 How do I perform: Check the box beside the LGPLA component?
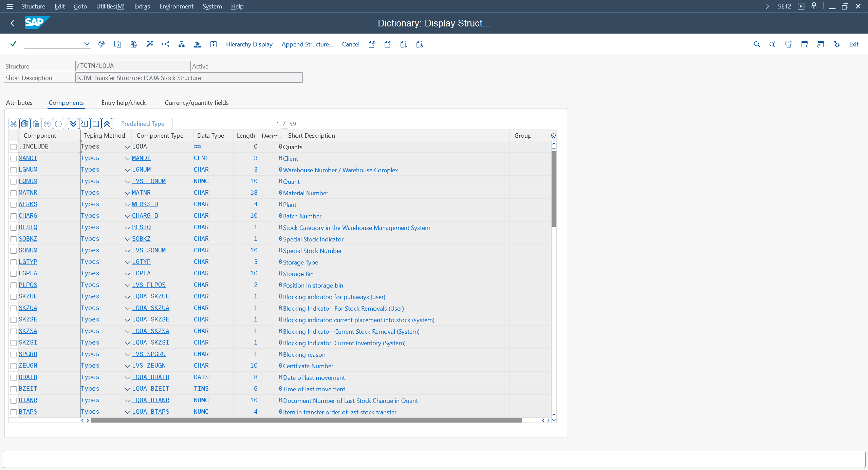click(x=14, y=274)
